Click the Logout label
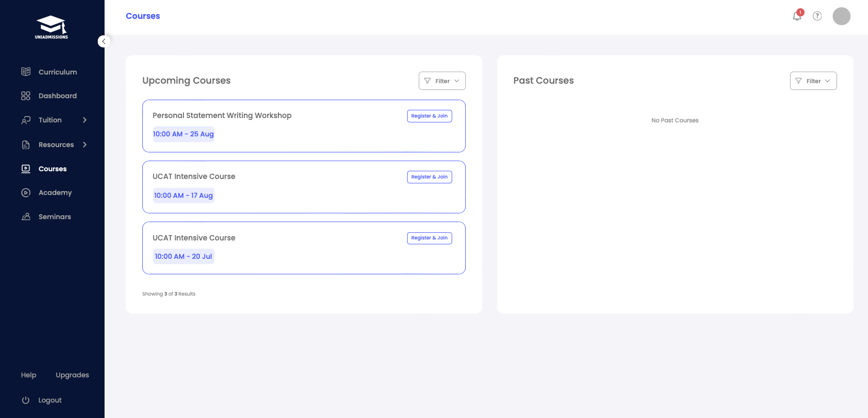 pyautogui.click(x=50, y=400)
